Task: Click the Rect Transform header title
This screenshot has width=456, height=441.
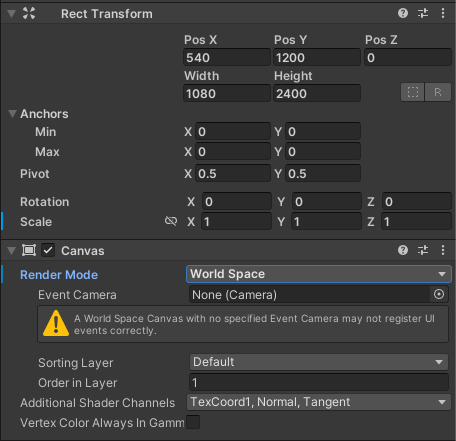Action: (x=107, y=14)
